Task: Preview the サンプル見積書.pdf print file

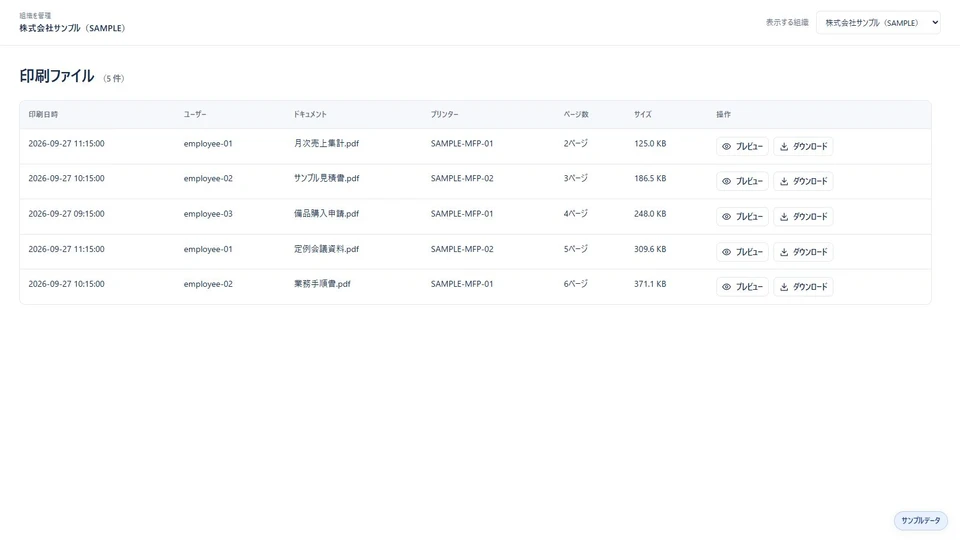Action: point(742,181)
